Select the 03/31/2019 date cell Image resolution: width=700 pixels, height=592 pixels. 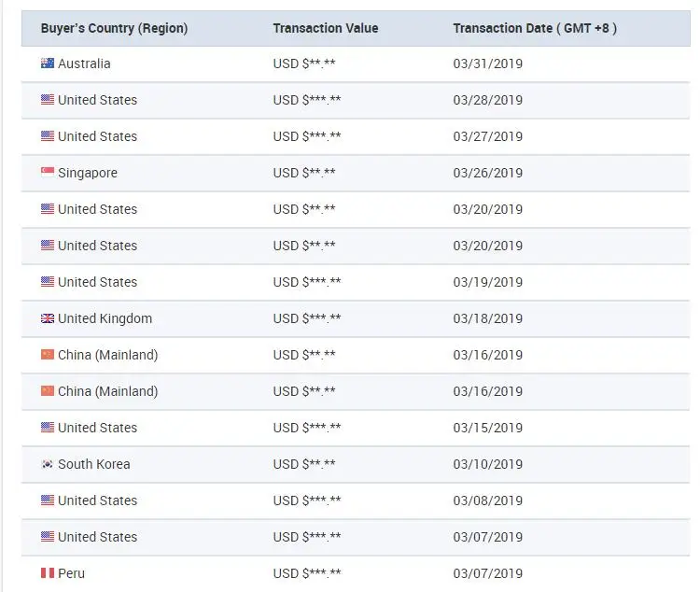coord(488,63)
